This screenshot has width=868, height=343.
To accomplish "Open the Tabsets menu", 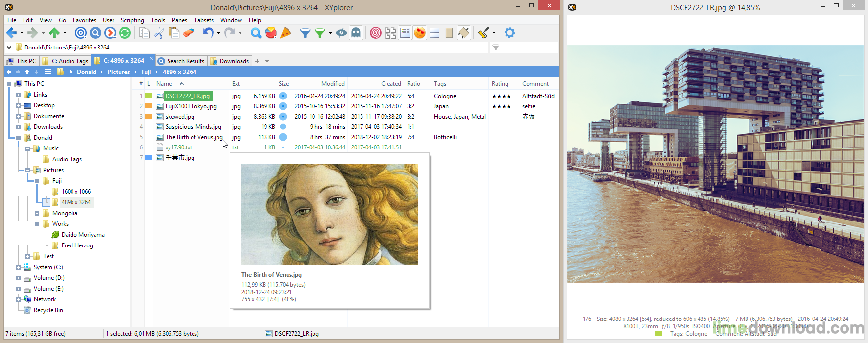I will coord(203,20).
